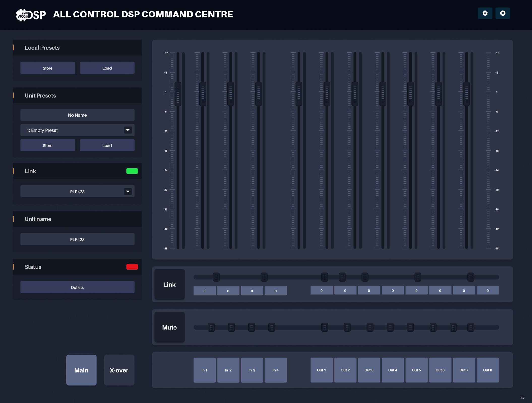Click the allDSP logo
The image size is (532, 403).
point(31,15)
